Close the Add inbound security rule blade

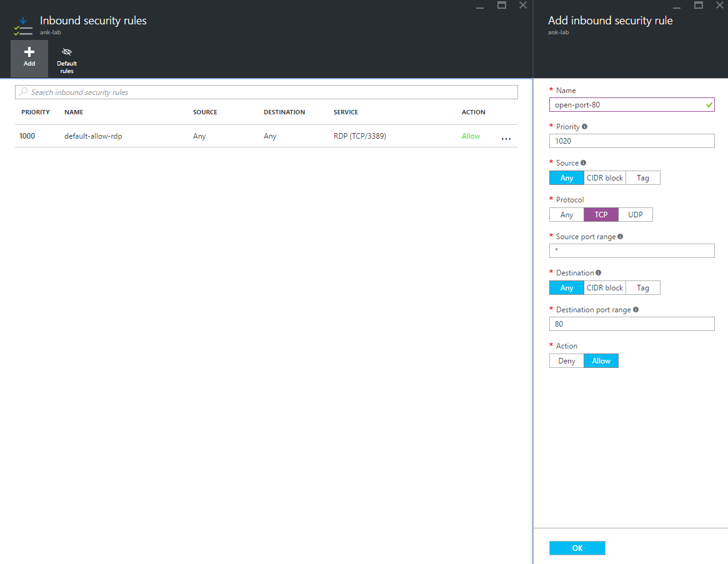click(720, 5)
